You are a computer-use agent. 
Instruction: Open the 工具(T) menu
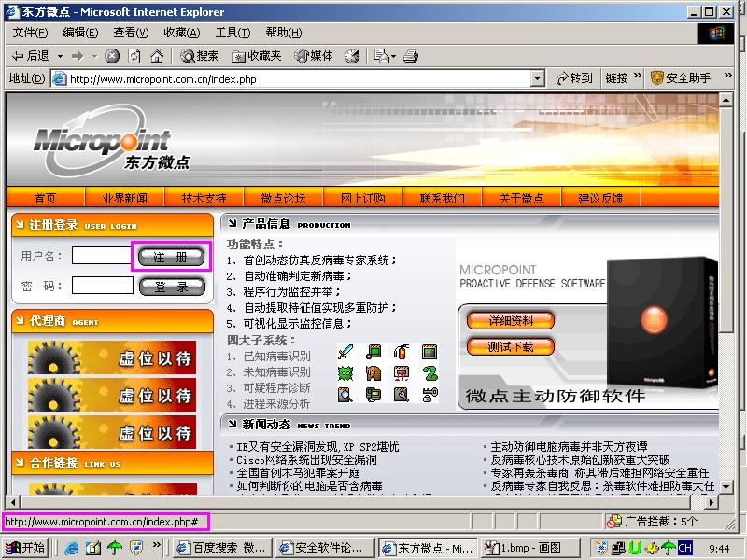pyautogui.click(x=233, y=33)
